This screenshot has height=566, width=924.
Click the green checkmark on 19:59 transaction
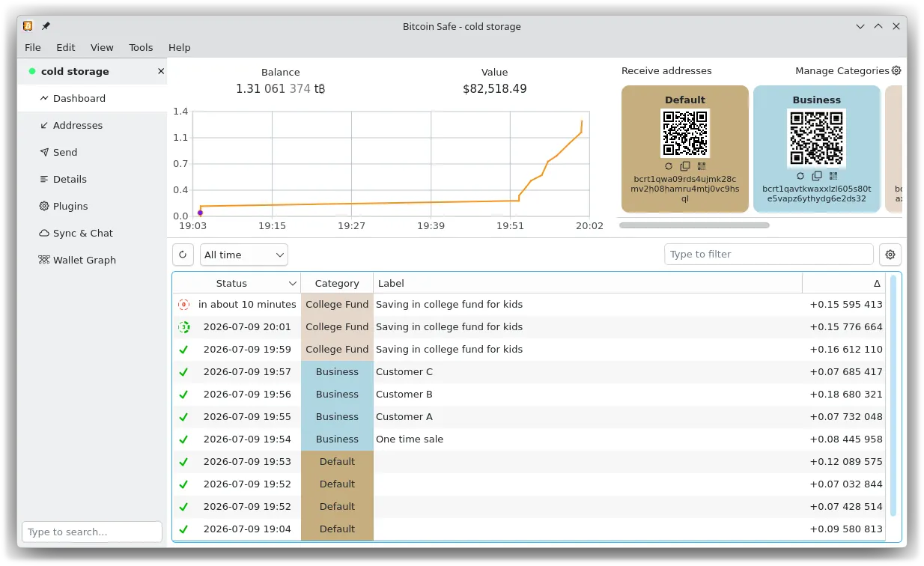[183, 350]
